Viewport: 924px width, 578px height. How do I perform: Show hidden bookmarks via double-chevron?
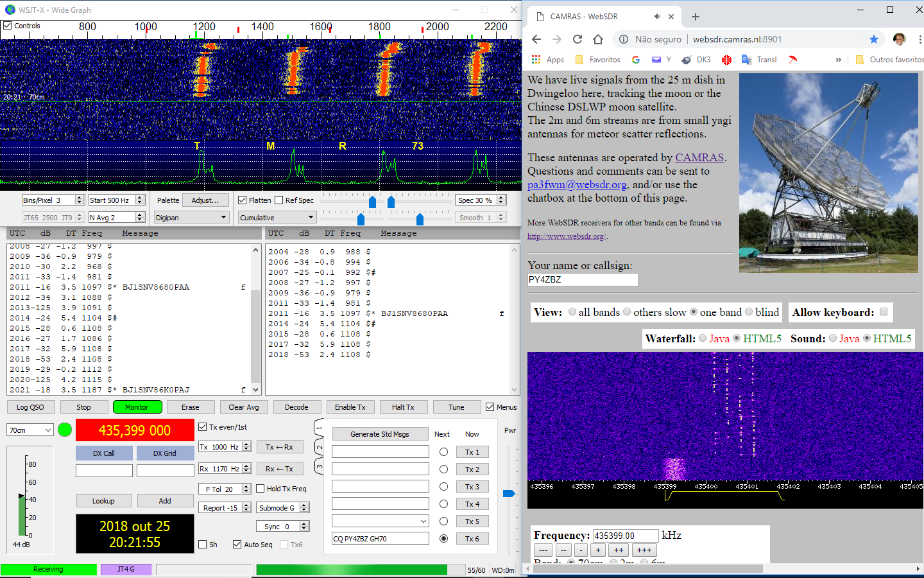[838, 60]
